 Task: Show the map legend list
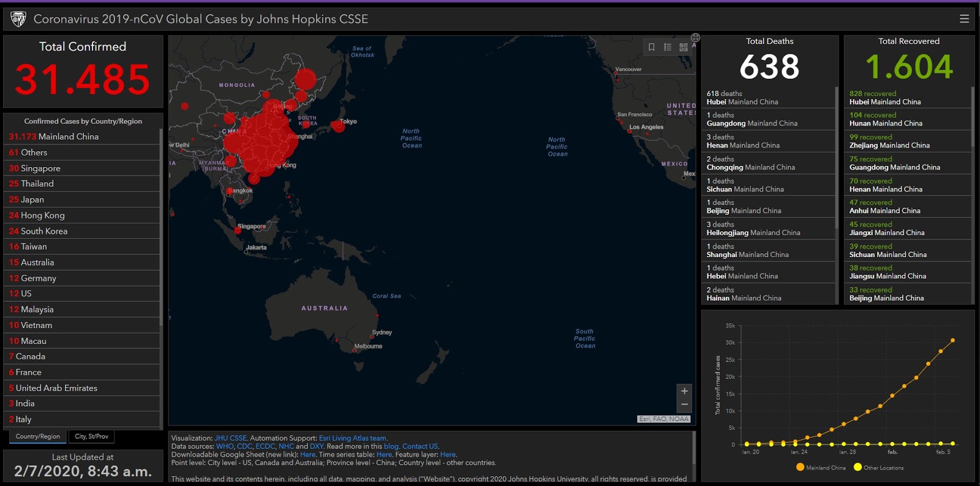coord(668,47)
